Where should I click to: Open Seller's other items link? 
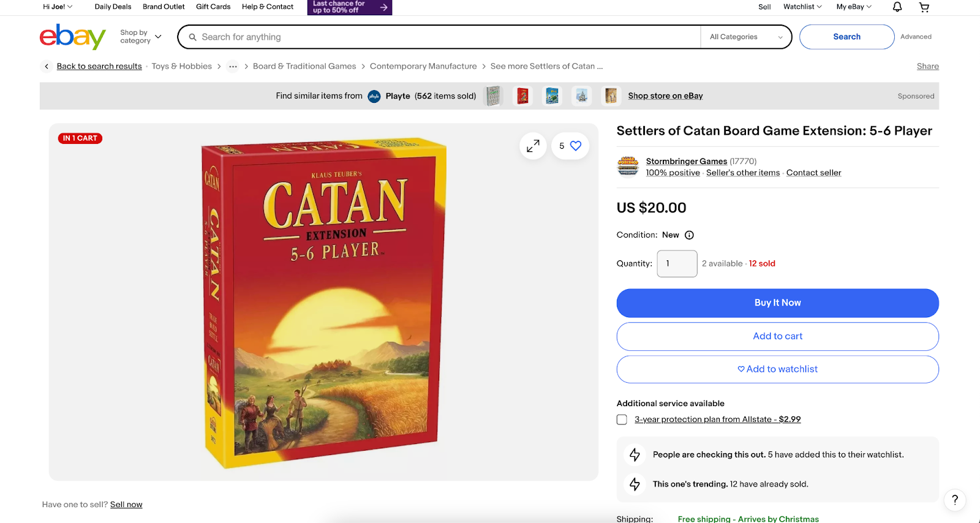pos(743,173)
